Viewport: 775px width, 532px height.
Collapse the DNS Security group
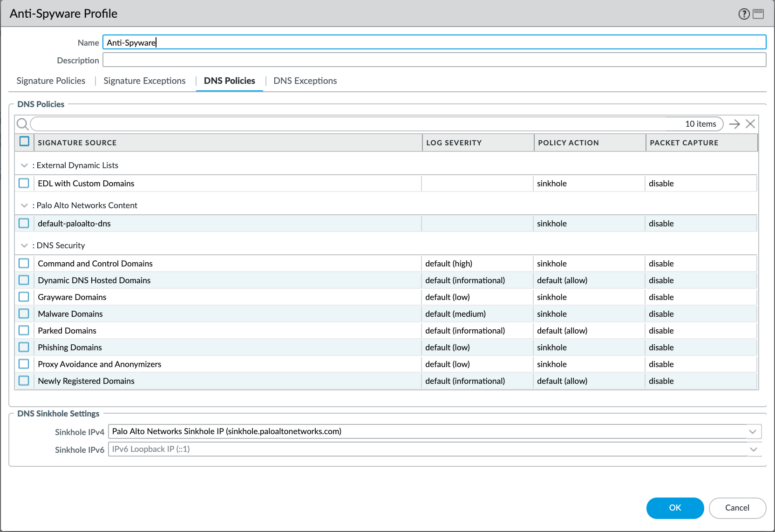tap(24, 246)
